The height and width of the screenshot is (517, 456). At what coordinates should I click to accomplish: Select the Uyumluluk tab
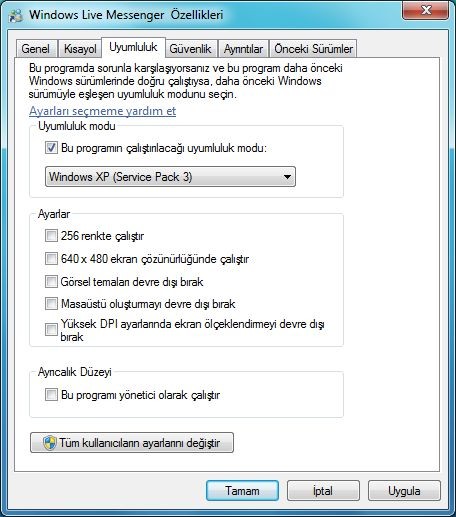[133, 47]
